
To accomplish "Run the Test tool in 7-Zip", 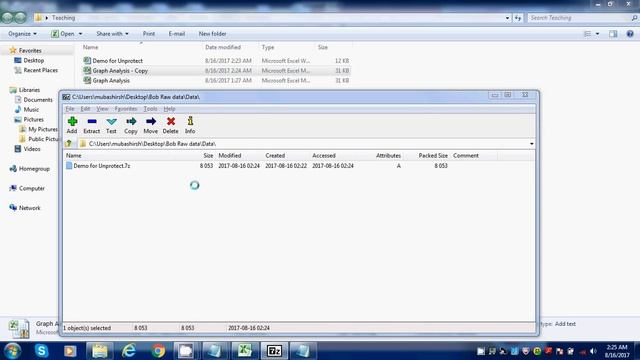I will coord(111,125).
